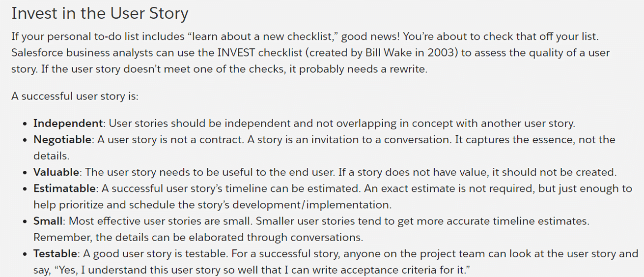Select the bold "Valuable" term
The image size is (644, 277).
coord(56,172)
